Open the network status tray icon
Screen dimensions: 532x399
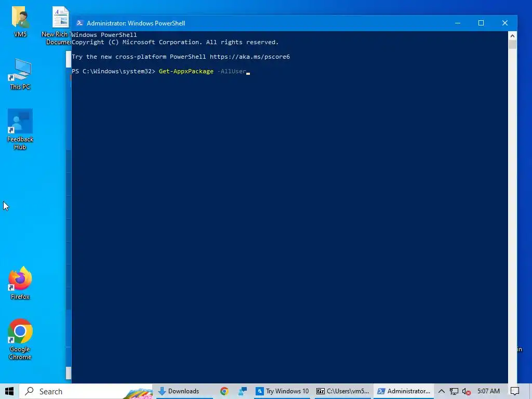coord(454,391)
